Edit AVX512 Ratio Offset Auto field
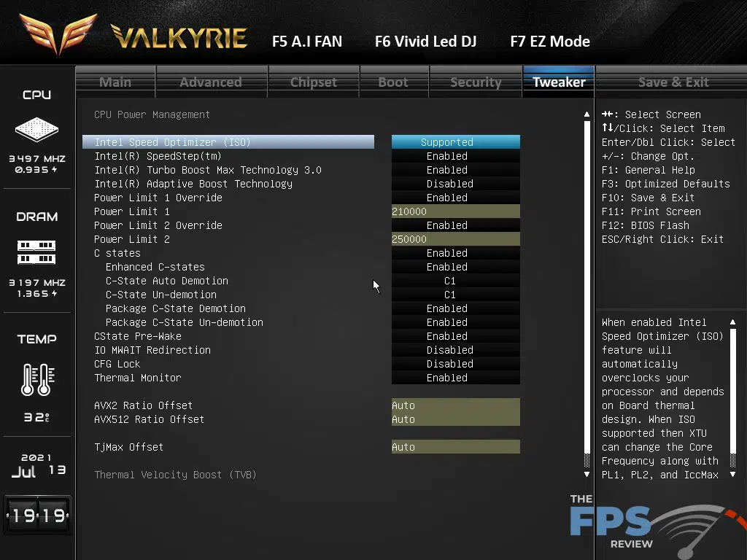747x560 pixels. pyautogui.click(x=455, y=419)
